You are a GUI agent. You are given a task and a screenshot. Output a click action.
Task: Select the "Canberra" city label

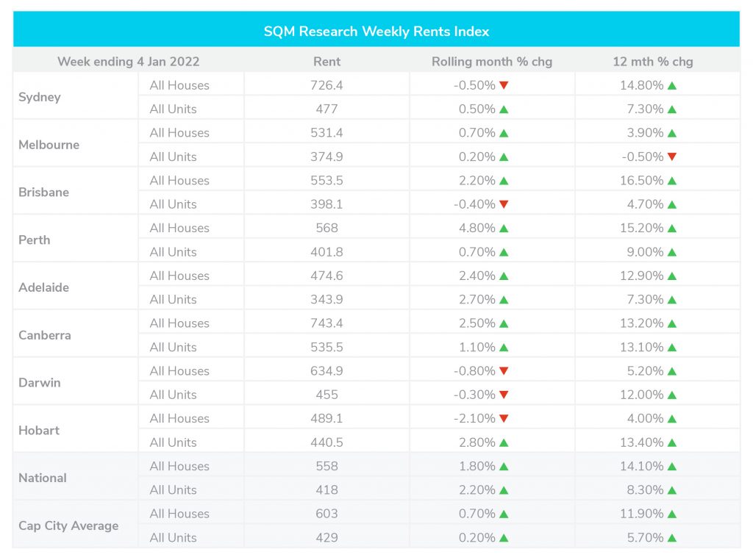45,335
